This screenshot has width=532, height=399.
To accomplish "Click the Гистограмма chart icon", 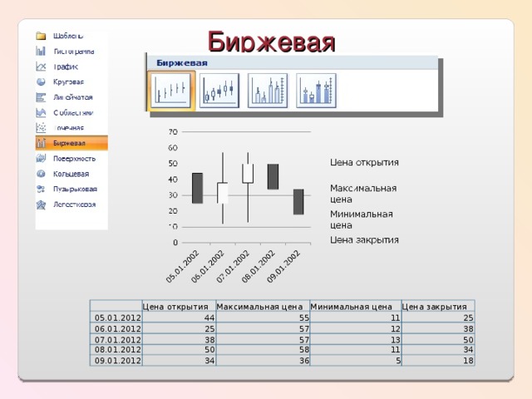I will 41,51.
